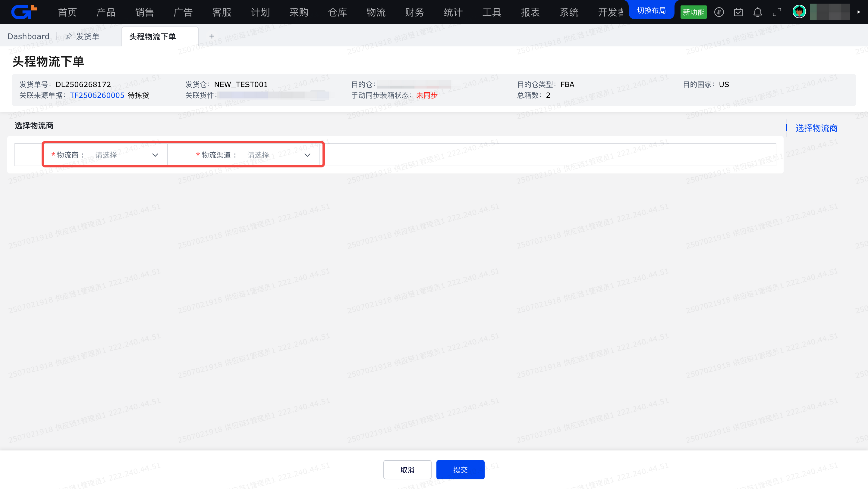This screenshot has width=868, height=489.
Task: Click the 新功能 button
Action: point(693,12)
